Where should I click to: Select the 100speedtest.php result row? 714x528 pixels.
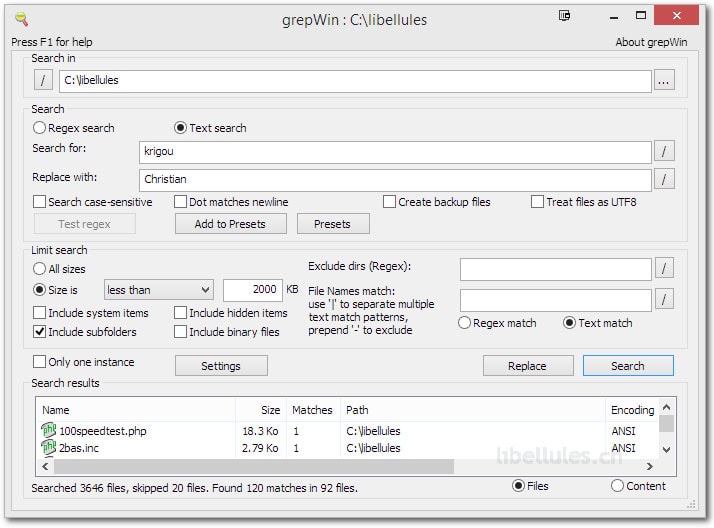348,431
